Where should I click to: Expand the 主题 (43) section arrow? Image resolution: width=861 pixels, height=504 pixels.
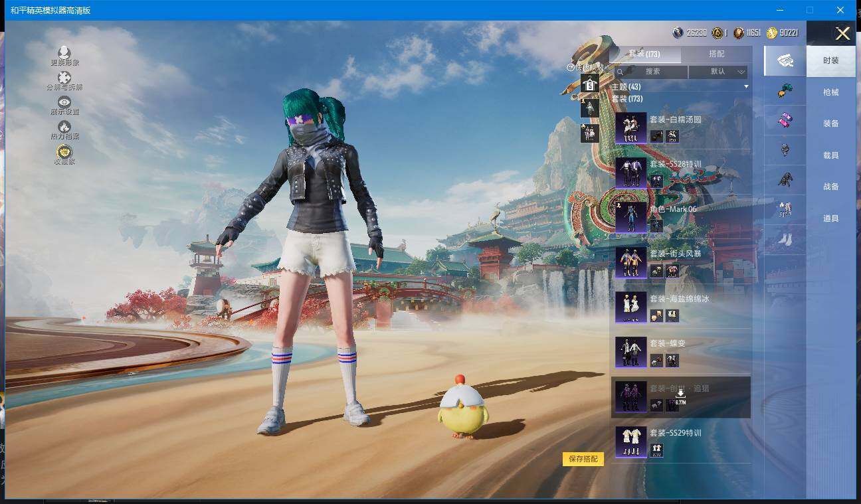tap(746, 87)
